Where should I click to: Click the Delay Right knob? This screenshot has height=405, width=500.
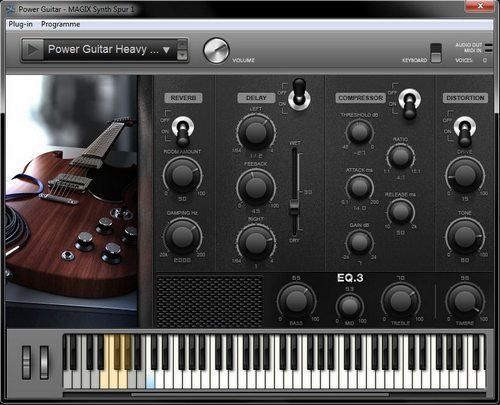coord(256,242)
